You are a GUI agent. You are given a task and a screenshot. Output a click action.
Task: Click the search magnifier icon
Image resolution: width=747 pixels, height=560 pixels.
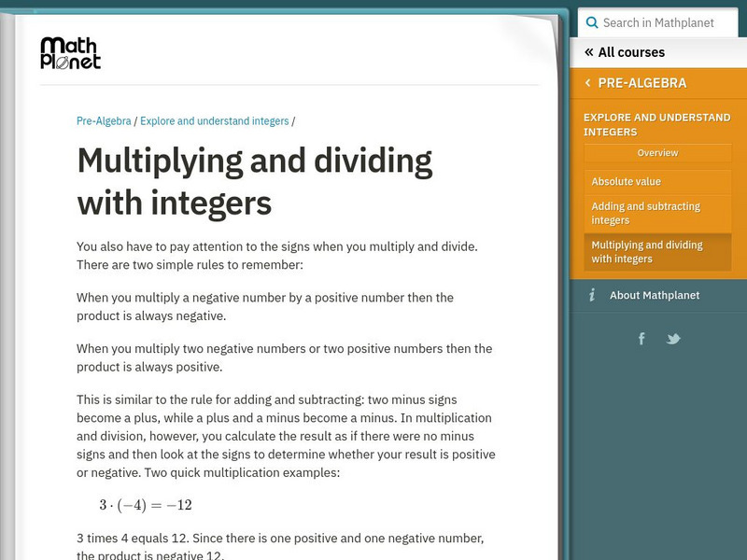coord(591,21)
